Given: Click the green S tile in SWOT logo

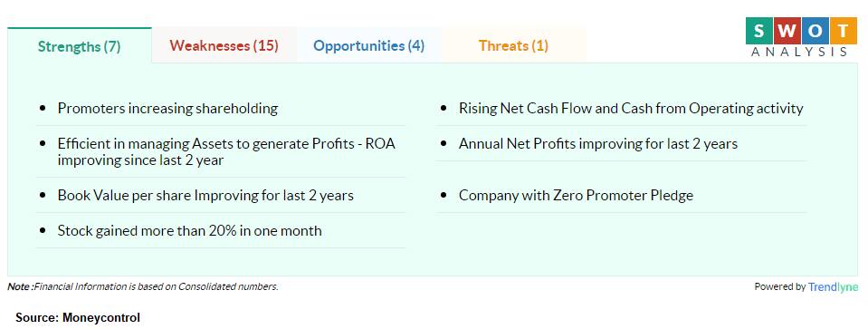Looking at the screenshot, I should [759, 31].
